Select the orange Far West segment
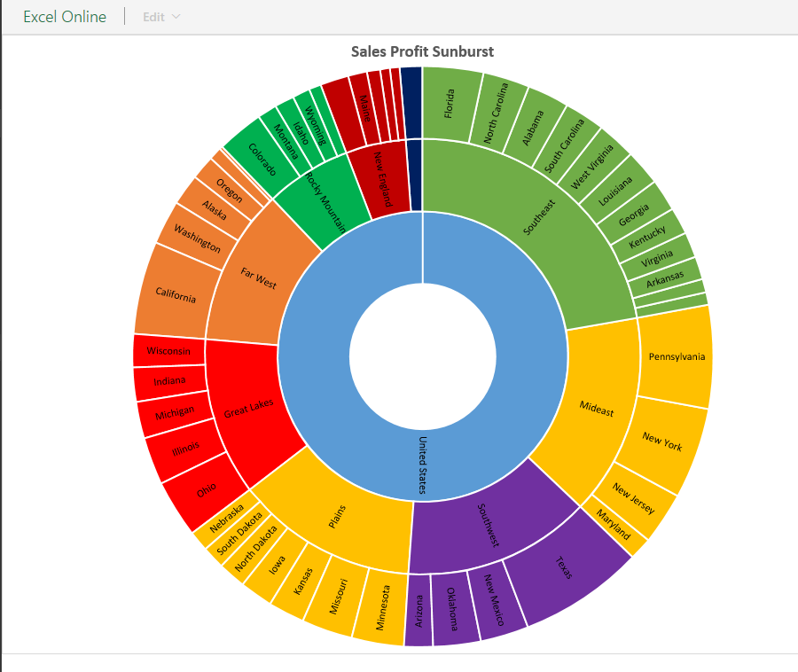The image size is (798, 672). [x=257, y=279]
